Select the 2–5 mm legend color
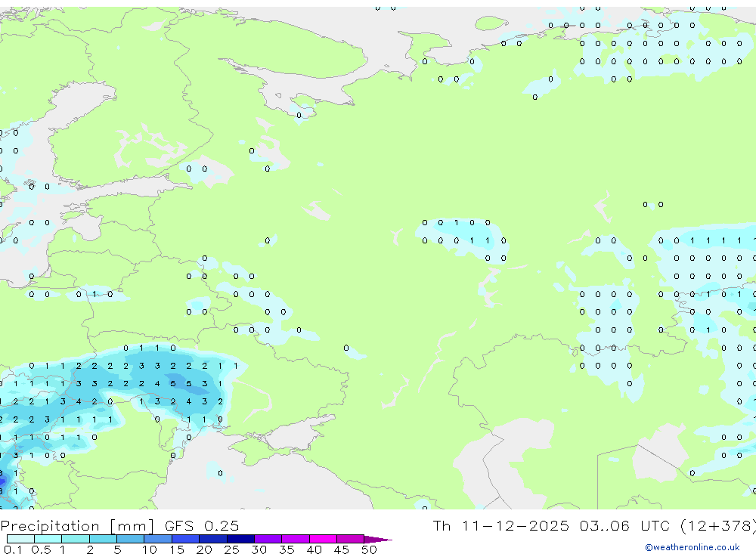Image resolution: width=756 pixels, height=554 pixels. (103, 539)
